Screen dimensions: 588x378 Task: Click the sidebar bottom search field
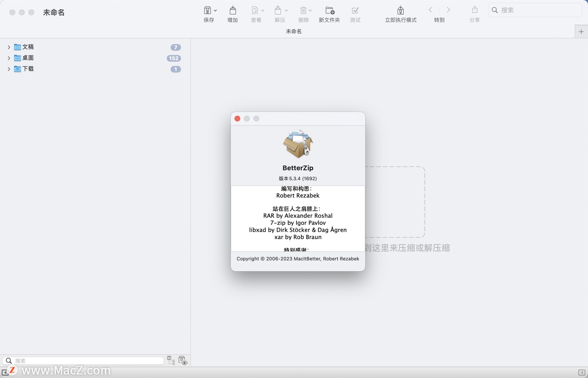[x=83, y=361]
